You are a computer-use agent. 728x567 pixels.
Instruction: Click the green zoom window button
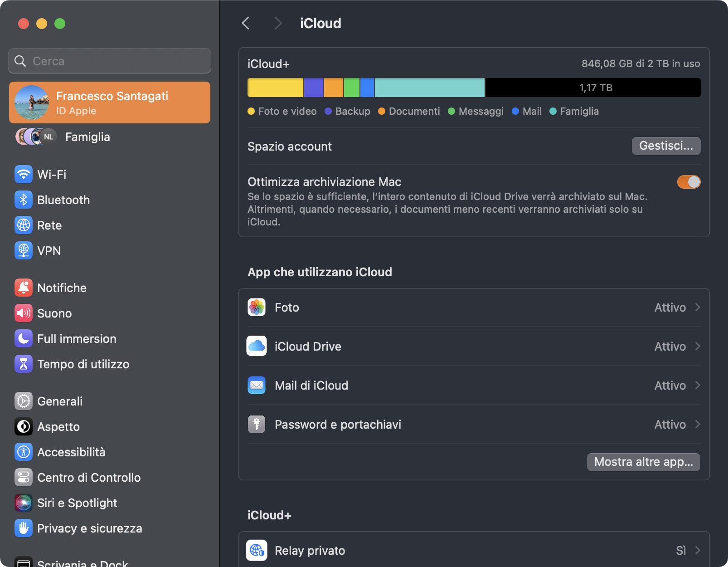[60, 23]
